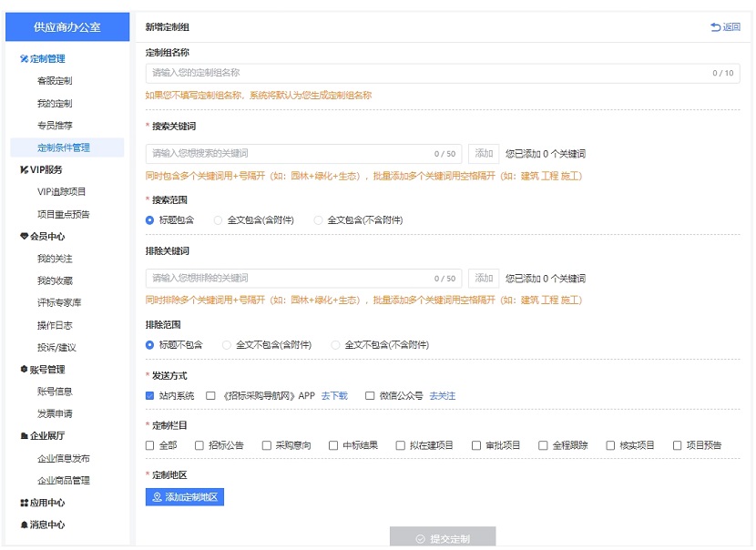
Task: Check the 拟在建项目 checkbox
Action: [400, 445]
